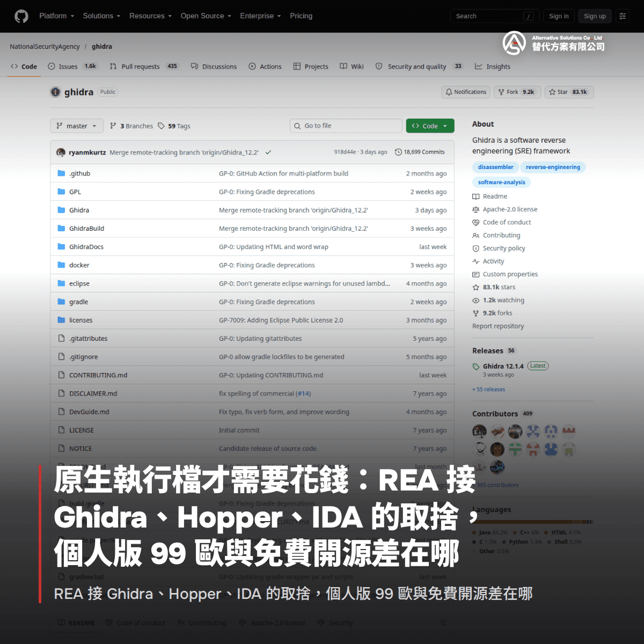Select the software-analysis topic tag
Image resolution: width=644 pixels, height=644 pixels.
502,182
